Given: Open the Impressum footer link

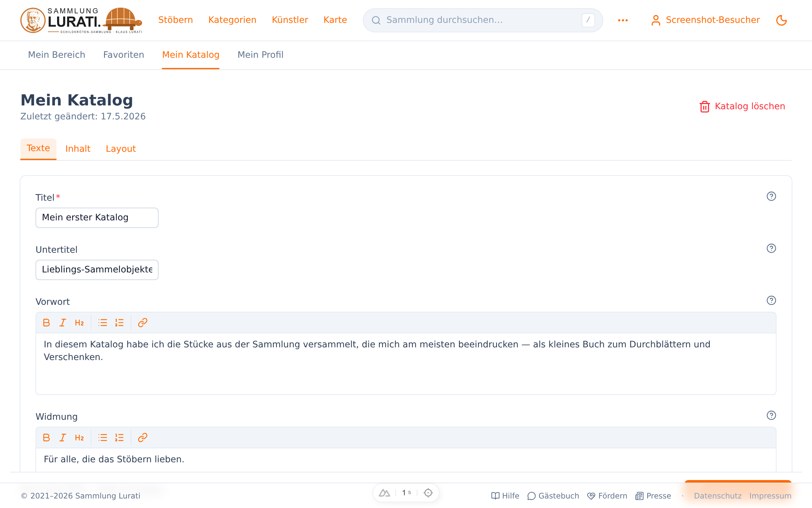Looking at the screenshot, I should (x=770, y=496).
